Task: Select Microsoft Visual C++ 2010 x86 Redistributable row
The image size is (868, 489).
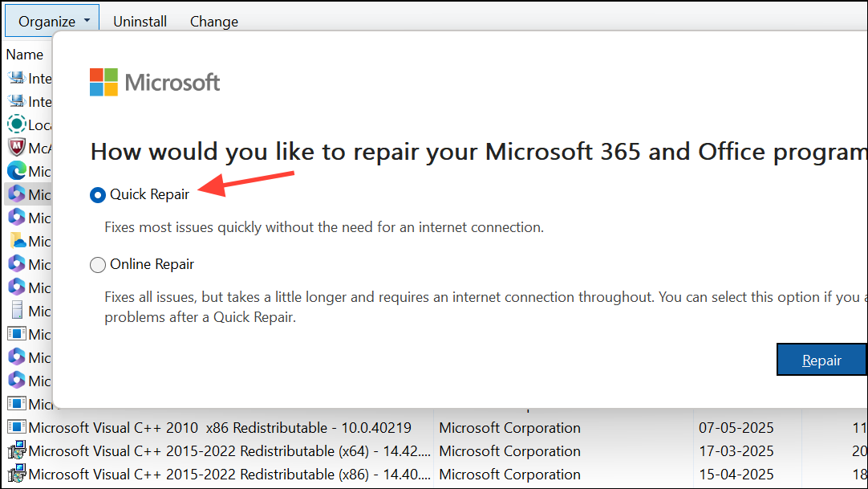Action: click(220, 428)
